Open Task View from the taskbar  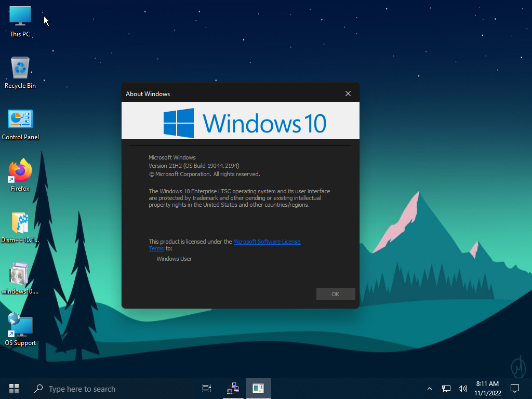pos(206,389)
